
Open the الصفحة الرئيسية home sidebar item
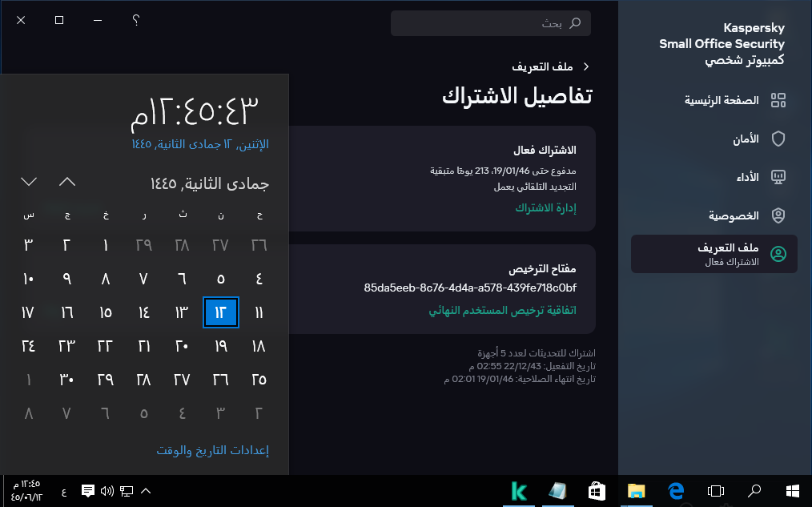(x=714, y=100)
